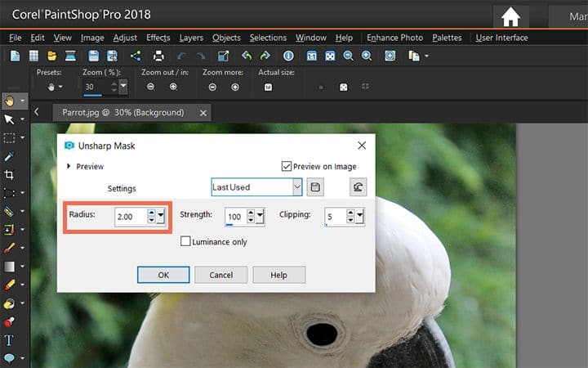The height and width of the screenshot is (368, 588).
Task: Expand the Preview disclosure triangle
Action: point(69,166)
